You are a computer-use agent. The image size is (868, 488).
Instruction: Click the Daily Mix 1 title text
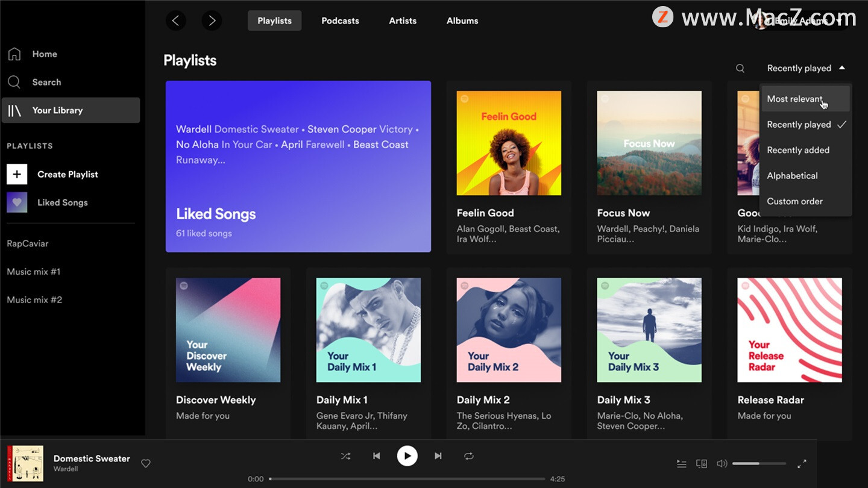342,400
